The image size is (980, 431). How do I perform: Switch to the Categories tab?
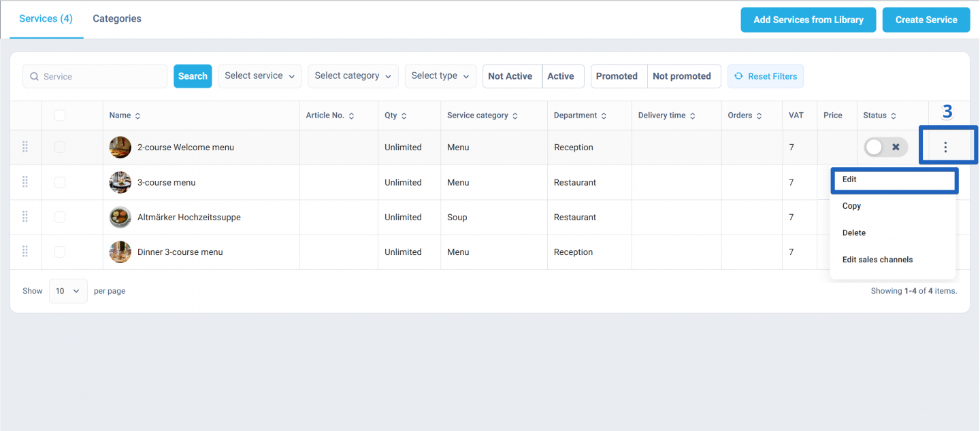[117, 19]
